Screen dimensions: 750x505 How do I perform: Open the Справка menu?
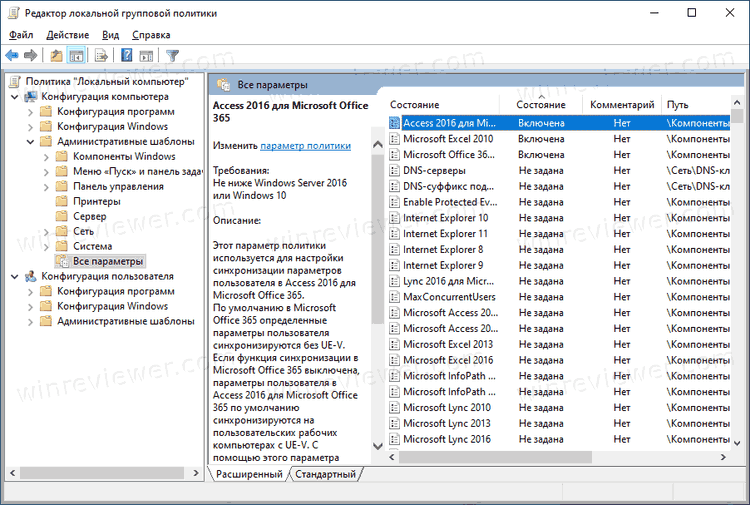tap(151, 35)
